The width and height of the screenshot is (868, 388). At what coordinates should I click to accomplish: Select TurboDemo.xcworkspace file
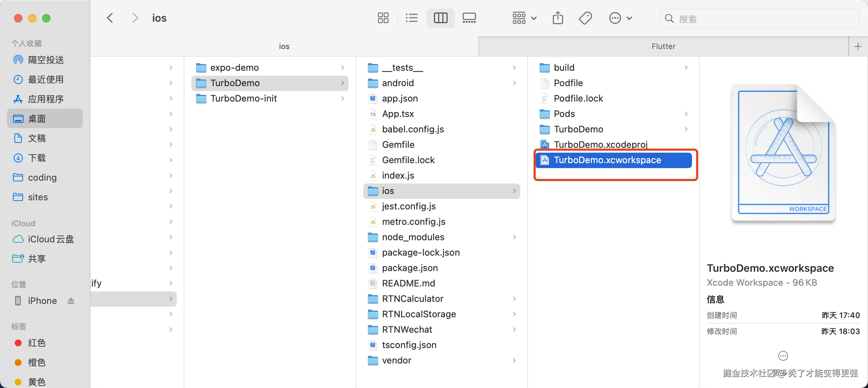click(x=613, y=160)
